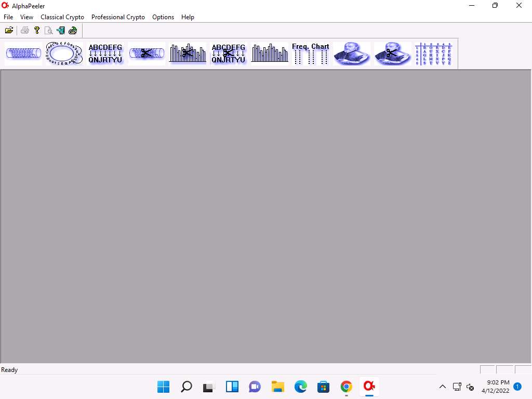The image size is (532, 399).
Task: Click the cylinder icon with scissors
Action: point(147,54)
